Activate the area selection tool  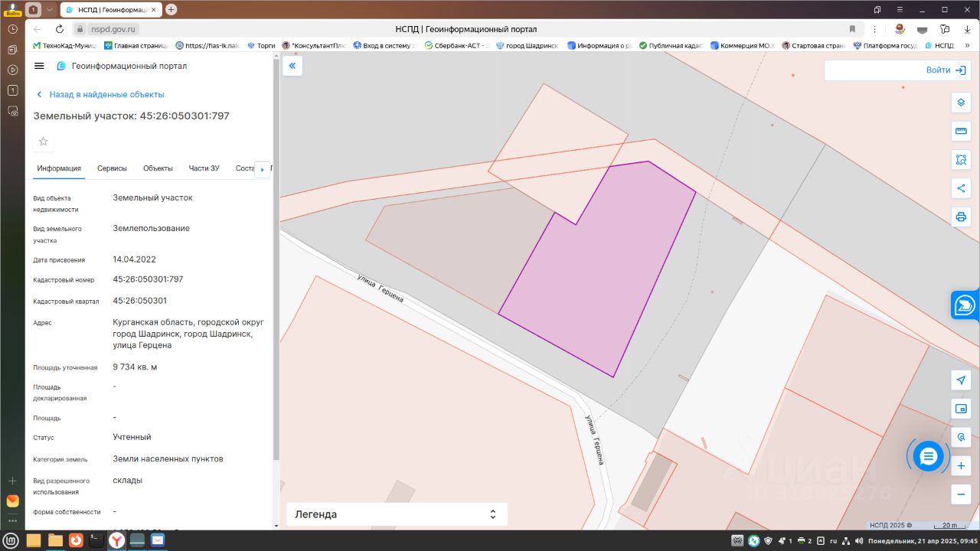(x=961, y=159)
